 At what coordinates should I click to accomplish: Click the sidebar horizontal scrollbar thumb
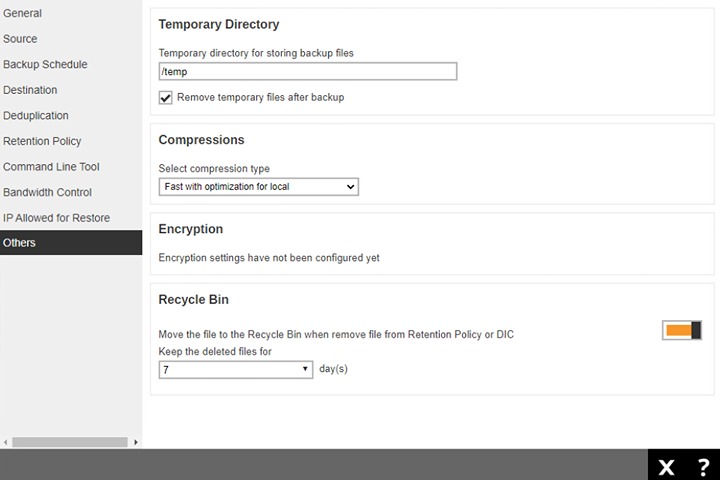point(70,441)
